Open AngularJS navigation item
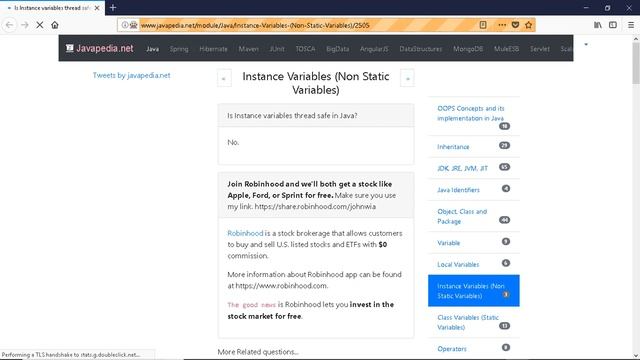Image resolution: width=640 pixels, height=360 pixels. (374, 49)
